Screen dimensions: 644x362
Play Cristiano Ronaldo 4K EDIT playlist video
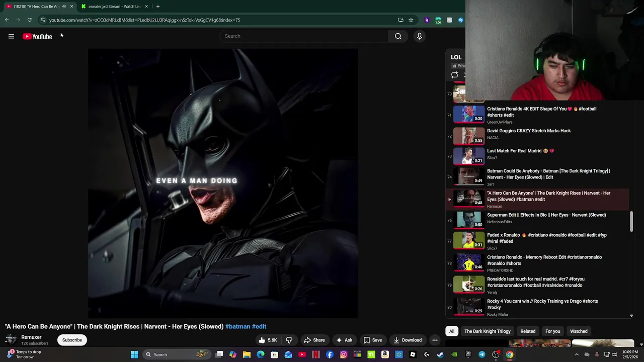(538, 115)
